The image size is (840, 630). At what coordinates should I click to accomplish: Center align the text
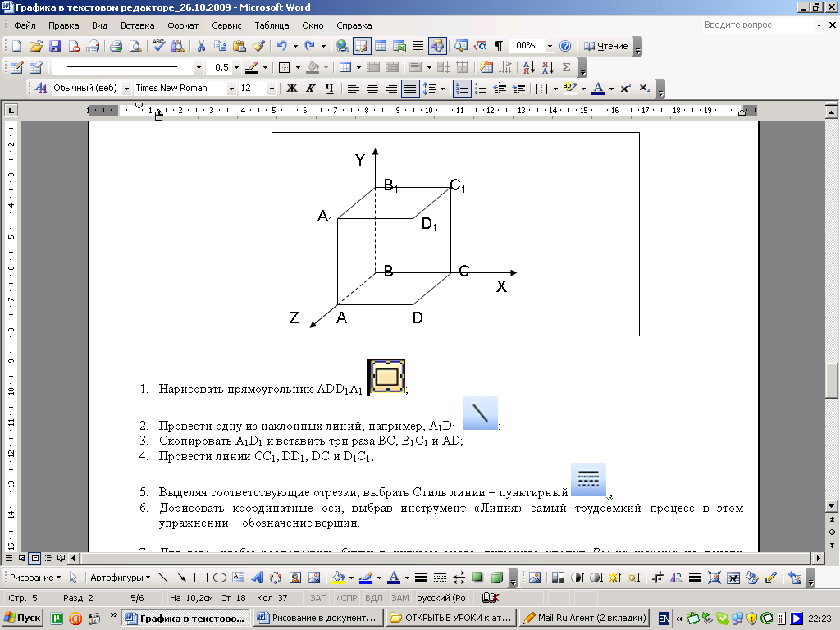pos(372,89)
